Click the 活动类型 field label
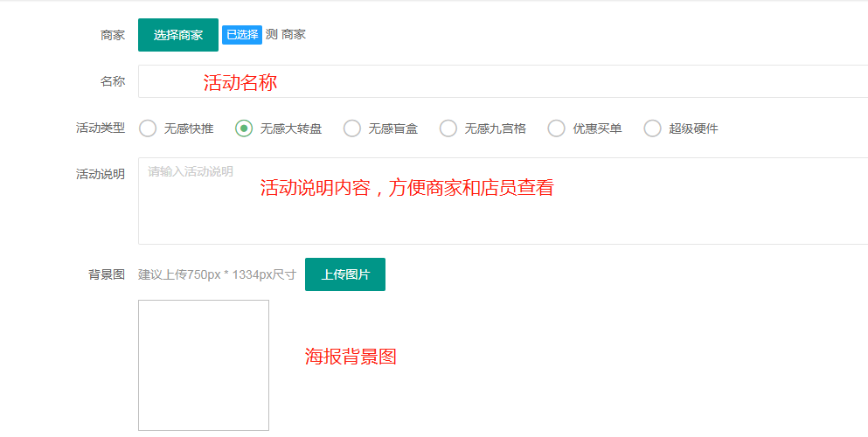The width and height of the screenshot is (868, 437). point(101,128)
